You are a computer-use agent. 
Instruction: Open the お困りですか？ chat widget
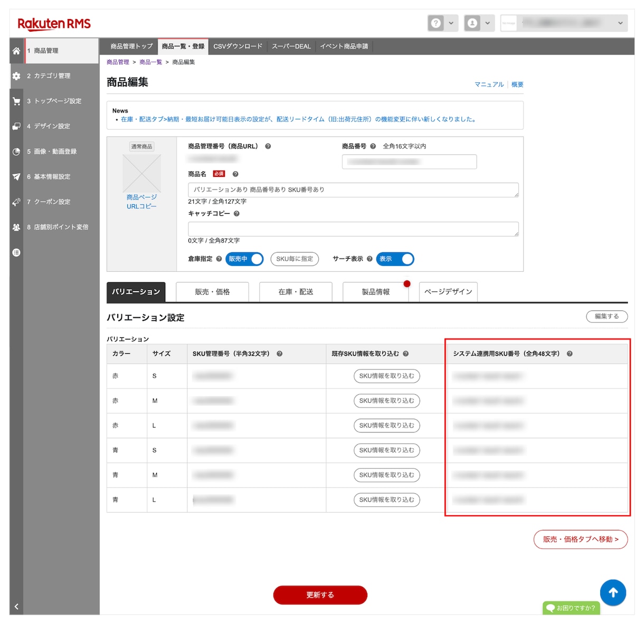(571, 608)
